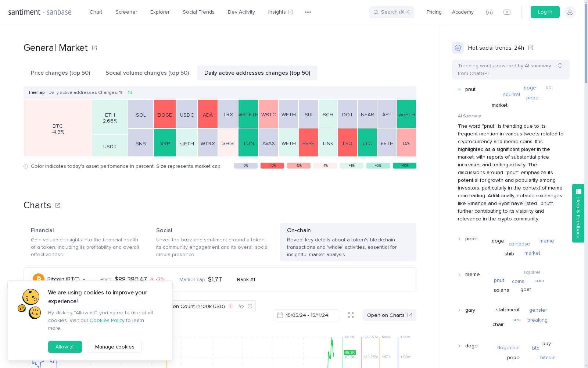Open the Academy link
The image size is (588, 368).
pyautogui.click(x=463, y=12)
